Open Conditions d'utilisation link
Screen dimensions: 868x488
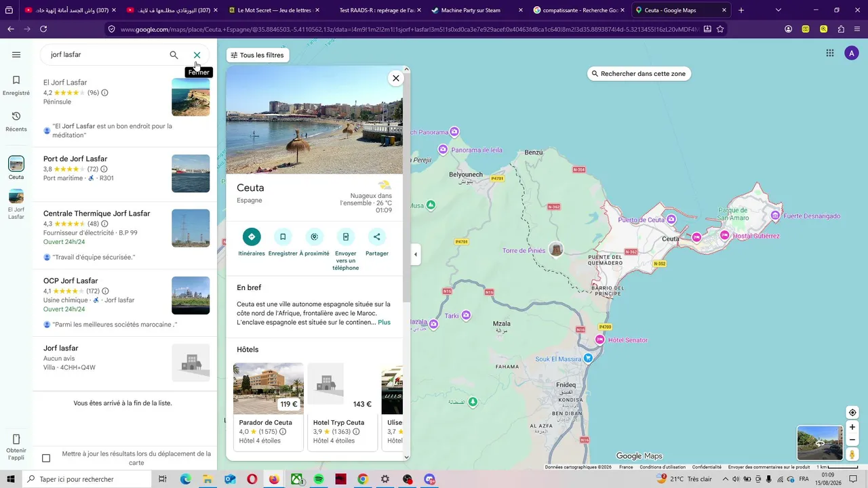click(663, 467)
